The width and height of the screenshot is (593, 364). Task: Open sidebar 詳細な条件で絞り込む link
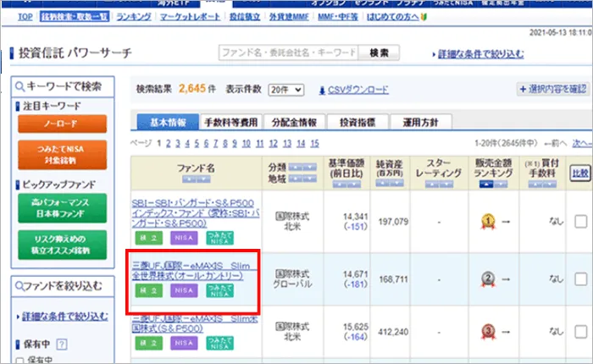[64, 317]
